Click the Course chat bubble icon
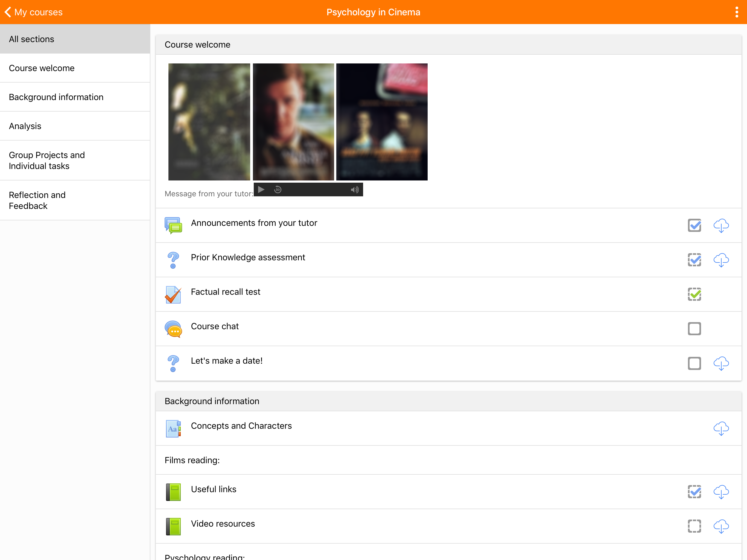The width and height of the screenshot is (747, 560). click(x=173, y=329)
